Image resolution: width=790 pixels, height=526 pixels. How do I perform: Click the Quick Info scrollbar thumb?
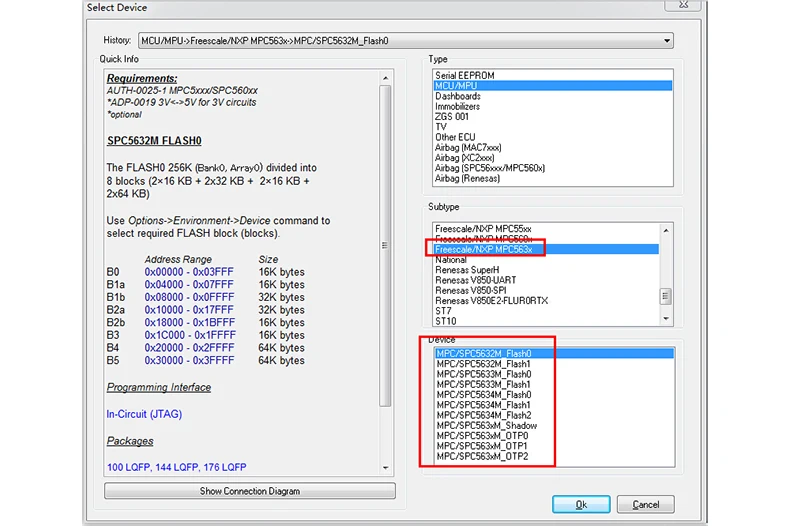point(385,246)
